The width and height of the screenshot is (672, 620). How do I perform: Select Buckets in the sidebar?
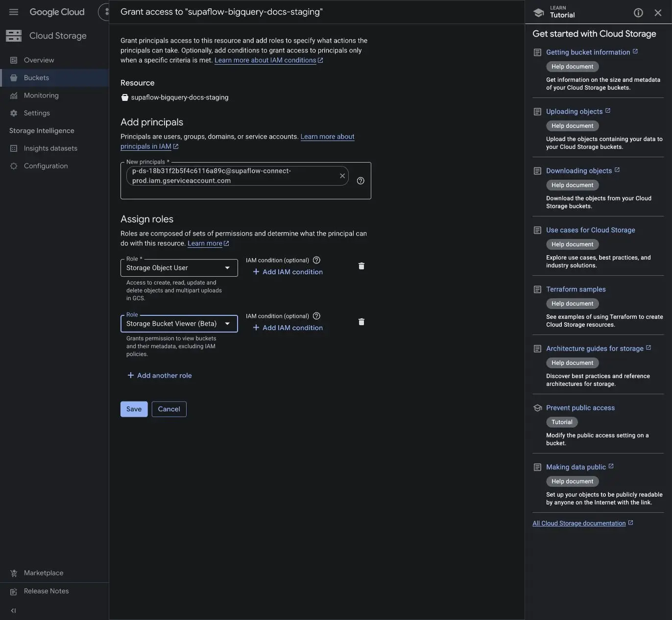pos(54,77)
